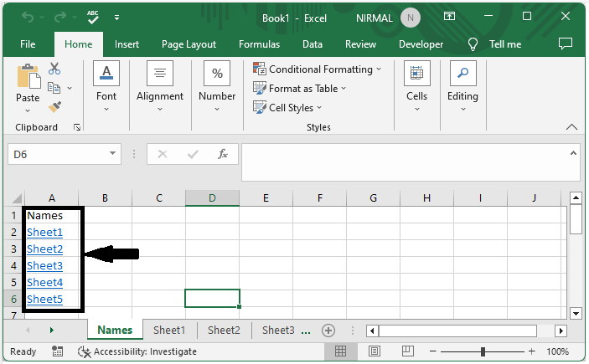Image resolution: width=589 pixels, height=364 pixels.
Task: Open Customize Quick Access Toolbar menu
Action: (x=116, y=18)
